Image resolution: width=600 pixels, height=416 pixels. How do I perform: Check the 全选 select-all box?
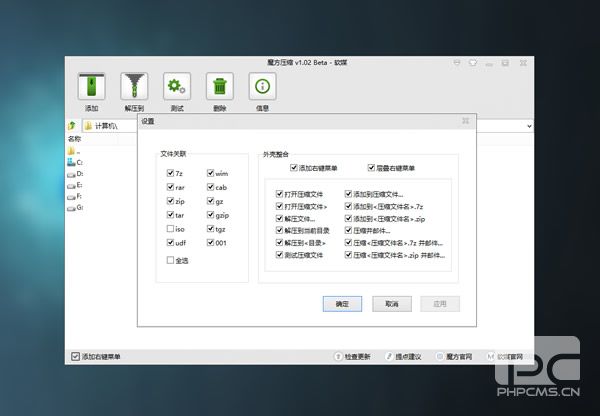[171, 260]
